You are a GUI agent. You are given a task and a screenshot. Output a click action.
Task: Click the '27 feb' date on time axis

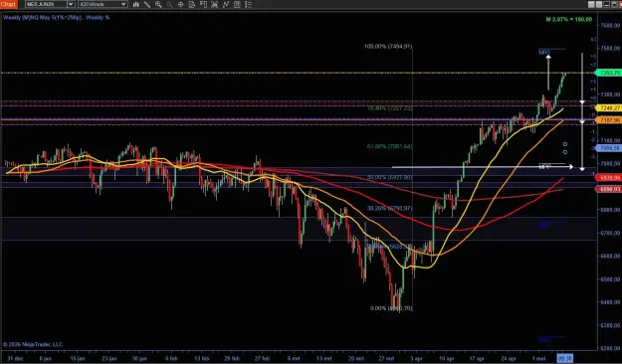tap(262, 358)
